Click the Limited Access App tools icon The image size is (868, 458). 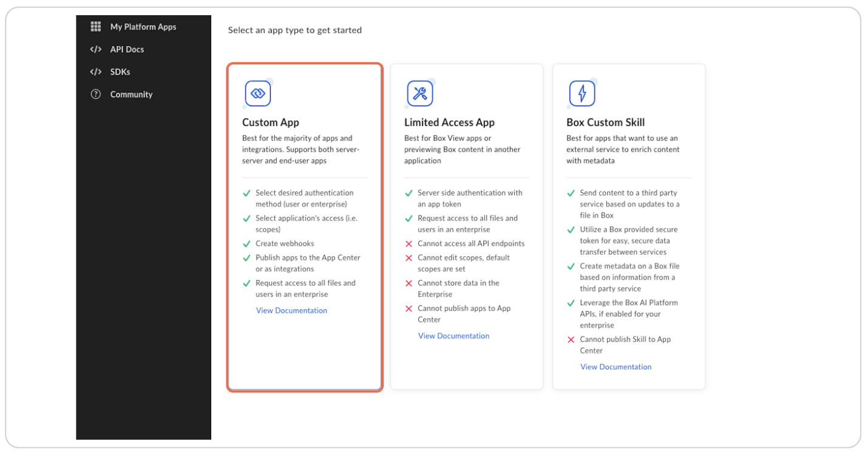click(420, 93)
